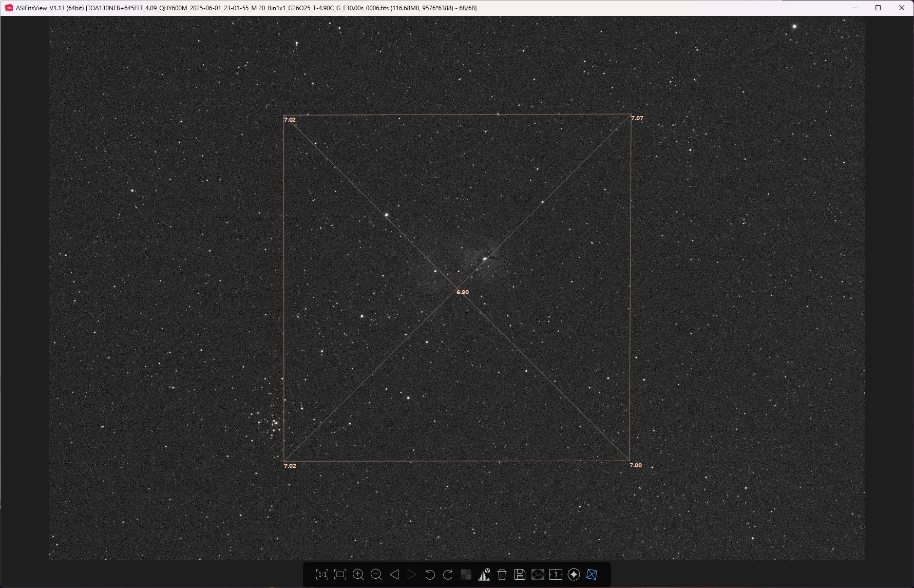Maximize the ASIFitsView window
This screenshot has height=588, width=914.
[x=878, y=8]
